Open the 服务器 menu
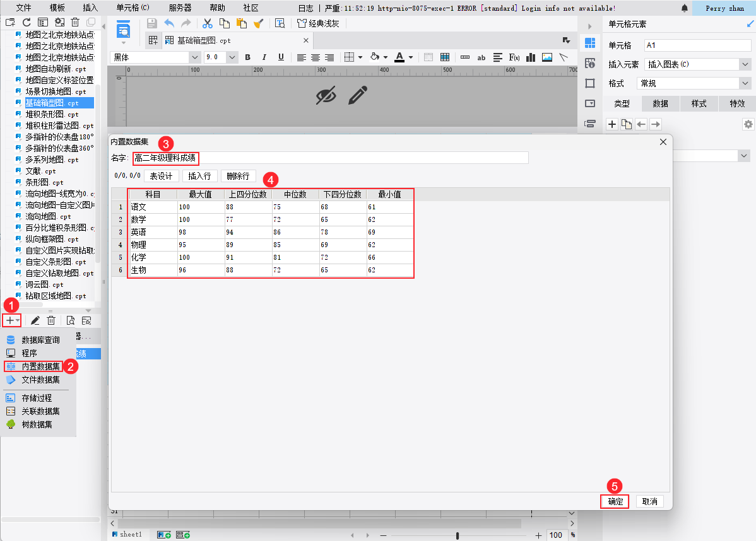The width and height of the screenshot is (756, 541). point(180,8)
